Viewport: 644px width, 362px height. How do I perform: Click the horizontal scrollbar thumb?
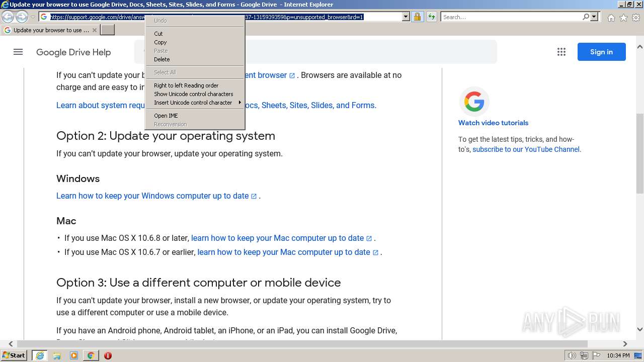click(x=302, y=344)
